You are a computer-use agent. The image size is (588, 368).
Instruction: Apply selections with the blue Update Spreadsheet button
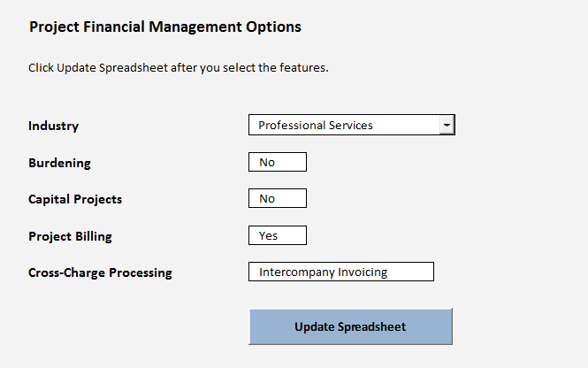(x=350, y=326)
